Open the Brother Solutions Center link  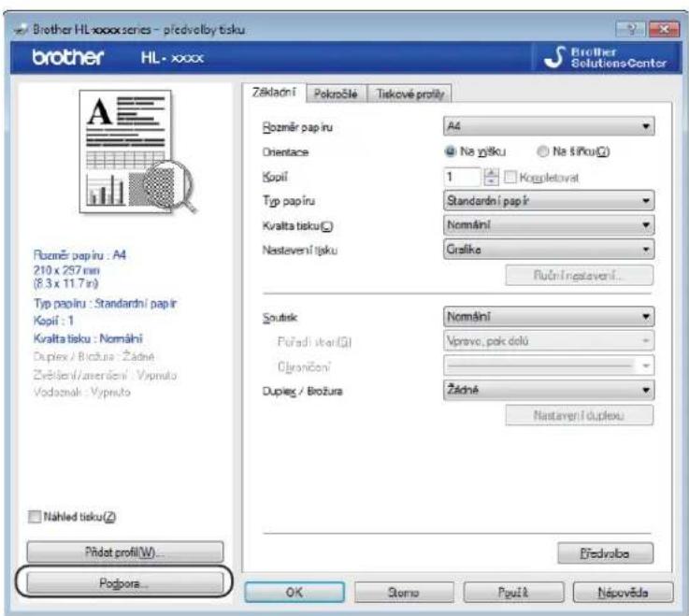(x=607, y=57)
